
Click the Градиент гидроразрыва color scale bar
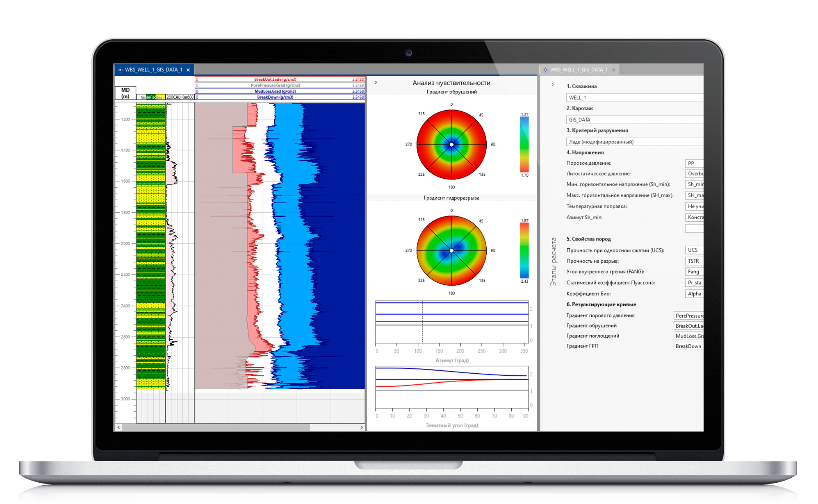[524, 251]
